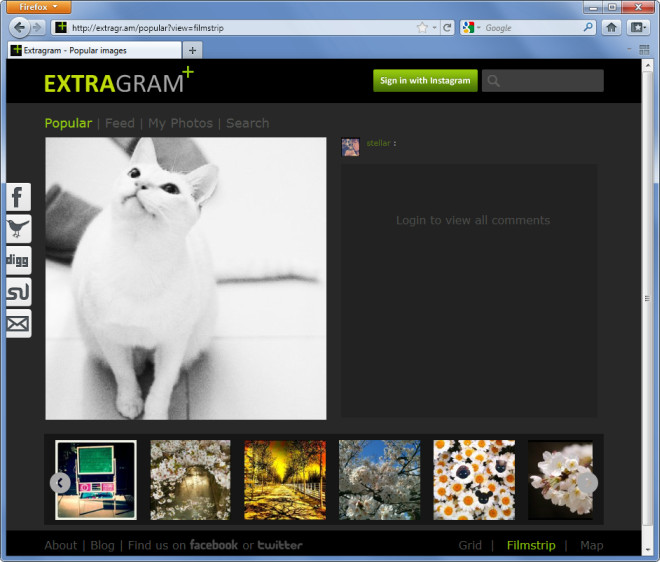This screenshot has height=562, width=660.
Task: Switch to the Popular tab
Action: tap(68, 123)
